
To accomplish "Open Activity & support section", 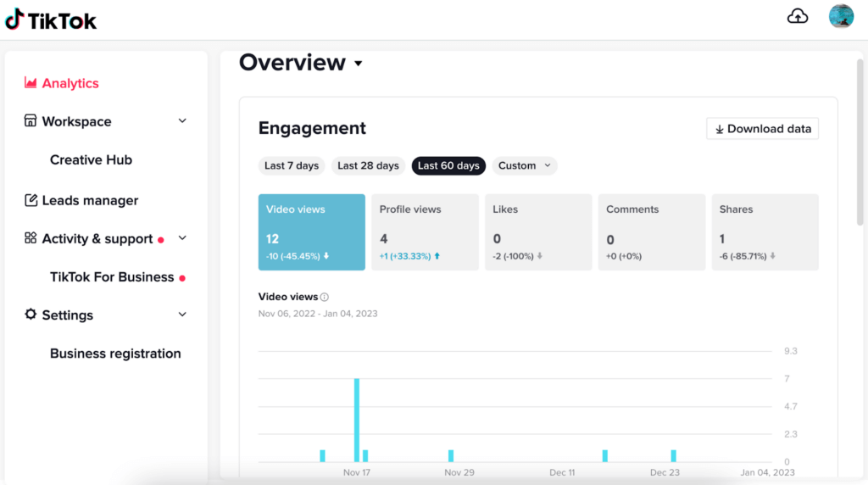I will coord(97,238).
